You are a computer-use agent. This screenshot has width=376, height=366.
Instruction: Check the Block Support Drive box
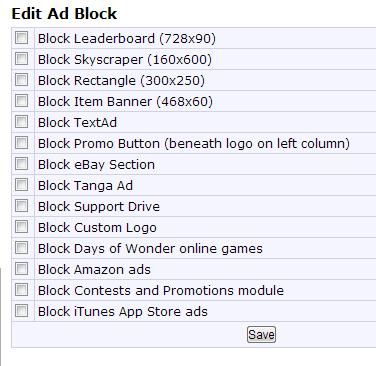pyautogui.click(x=21, y=205)
